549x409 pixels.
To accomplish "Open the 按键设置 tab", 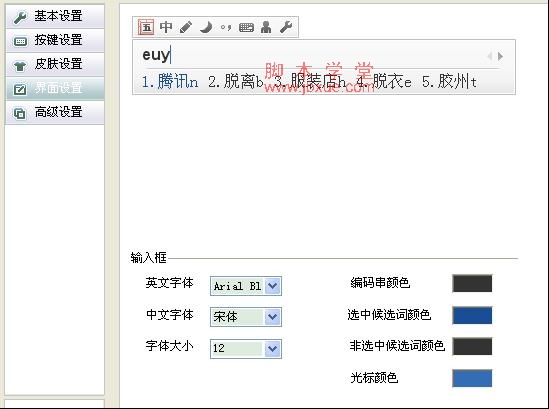I will [55, 41].
